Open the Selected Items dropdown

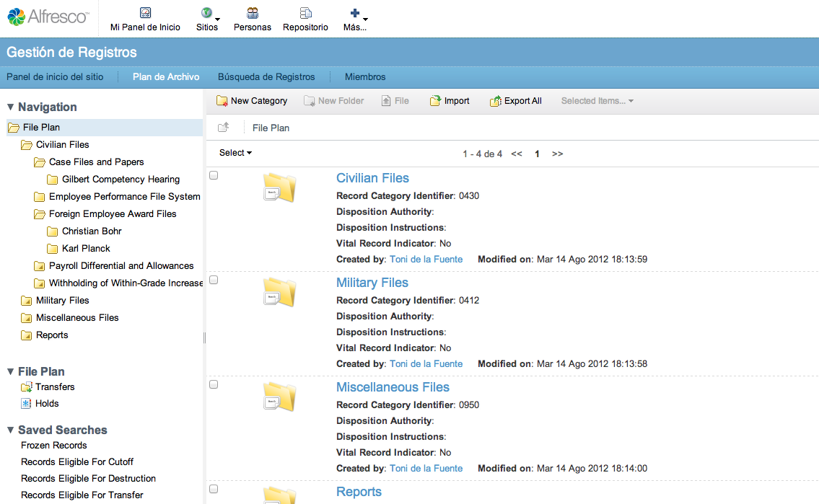tap(597, 101)
